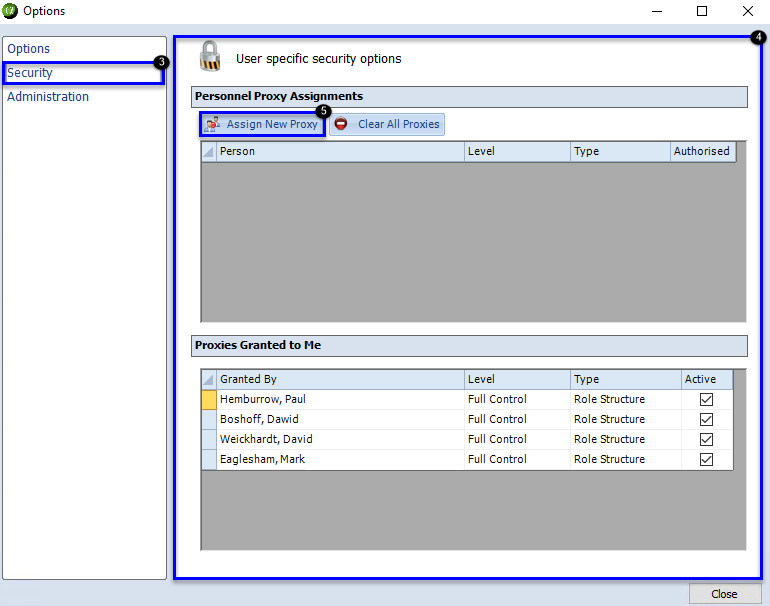
Task: Sort assignments by Type column header
Action: coord(620,151)
